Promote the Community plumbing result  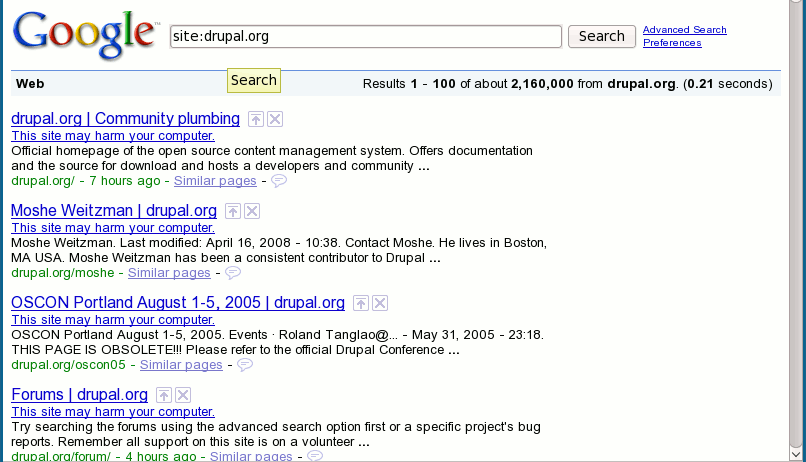point(255,119)
